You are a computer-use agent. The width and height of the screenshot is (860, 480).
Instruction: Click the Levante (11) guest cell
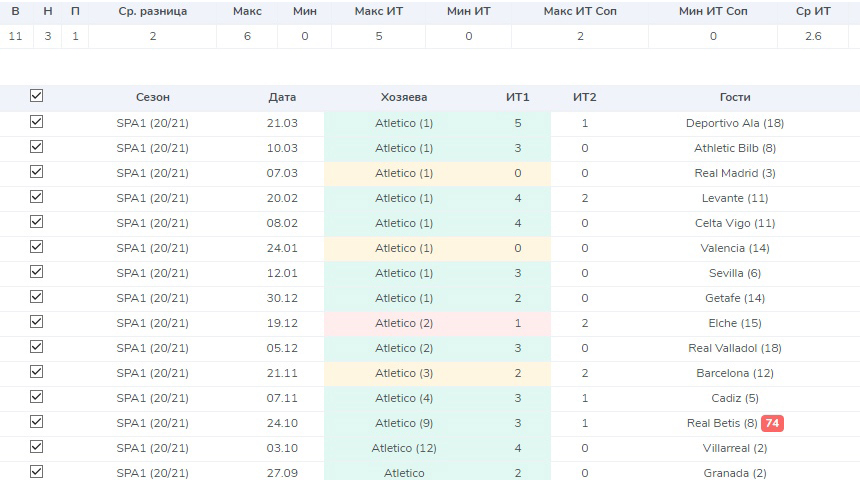(x=734, y=198)
